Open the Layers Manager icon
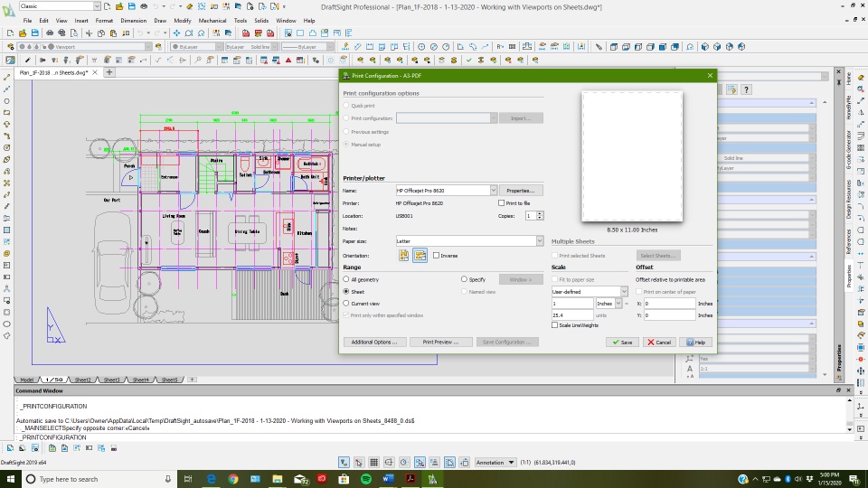868x488 pixels. [9, 46]
